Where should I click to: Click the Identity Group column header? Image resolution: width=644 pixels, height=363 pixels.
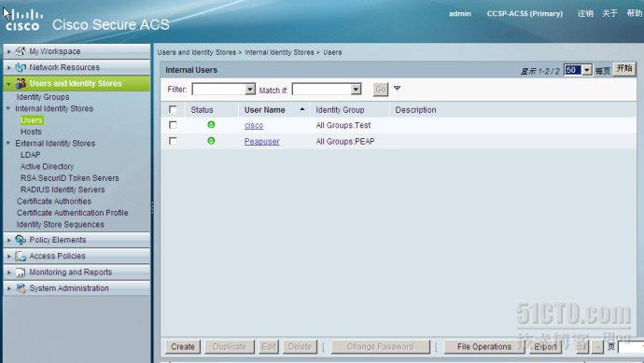(x=340, y=110)
